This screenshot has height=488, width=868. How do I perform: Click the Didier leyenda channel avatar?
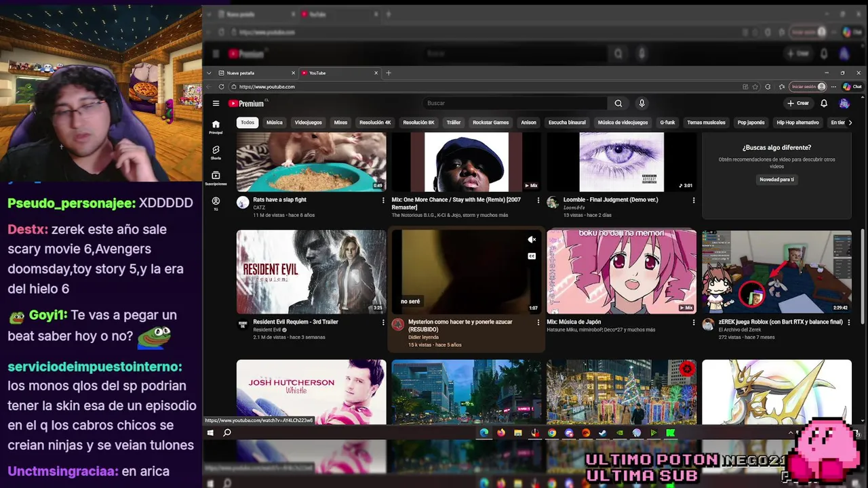[398, 325]
